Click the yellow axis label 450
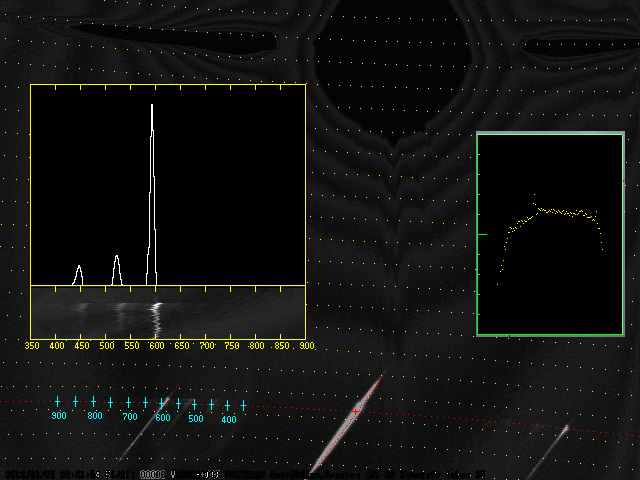Viewport: 640px width, 480px height. pyautogui.click(x=82, y=346)
